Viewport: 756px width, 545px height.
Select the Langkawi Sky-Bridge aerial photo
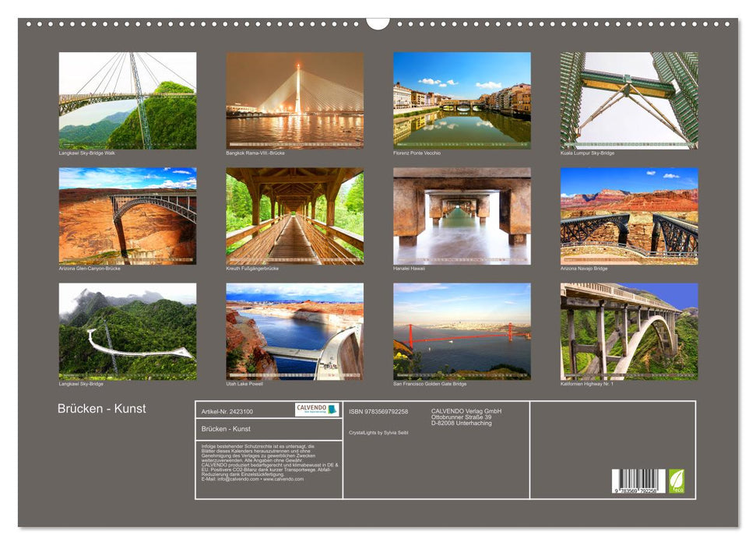coord(127,332)
